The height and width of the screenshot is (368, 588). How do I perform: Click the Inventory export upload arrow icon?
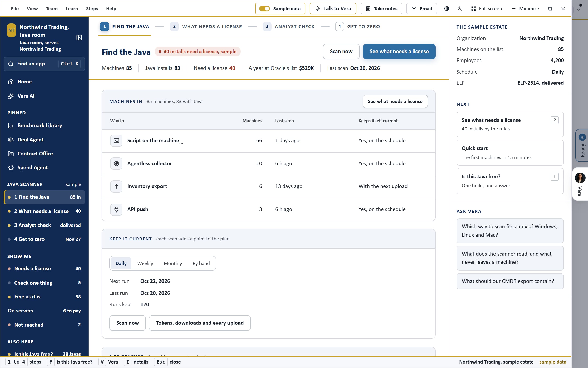tap(116, 186)
